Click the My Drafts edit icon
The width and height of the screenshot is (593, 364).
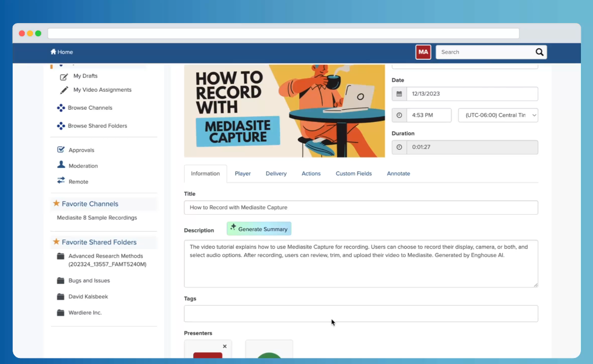coord(64,76)
